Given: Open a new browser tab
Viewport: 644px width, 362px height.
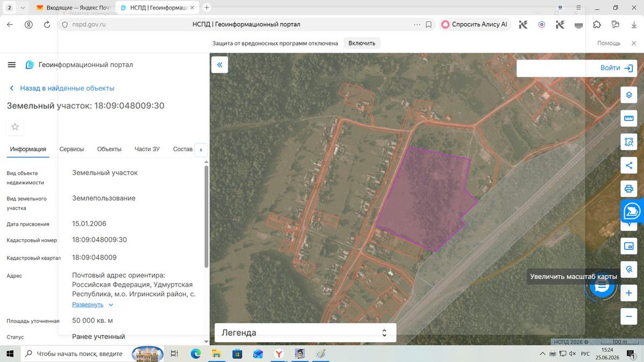Looking at the screenshot, I should [207, 8].
